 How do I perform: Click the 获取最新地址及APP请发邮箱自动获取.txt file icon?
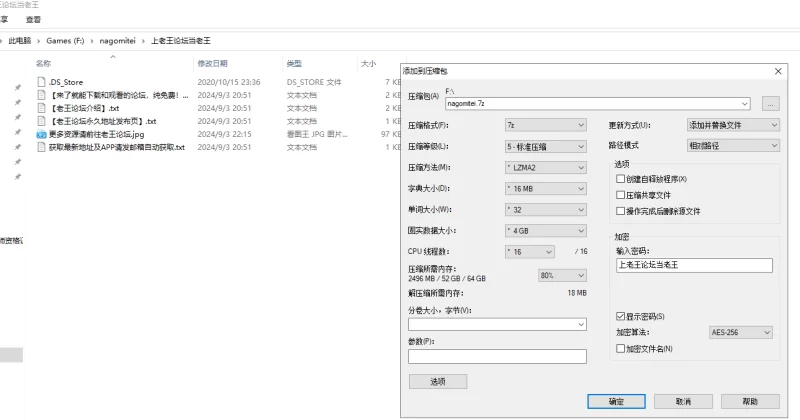(x=42, y=147)
